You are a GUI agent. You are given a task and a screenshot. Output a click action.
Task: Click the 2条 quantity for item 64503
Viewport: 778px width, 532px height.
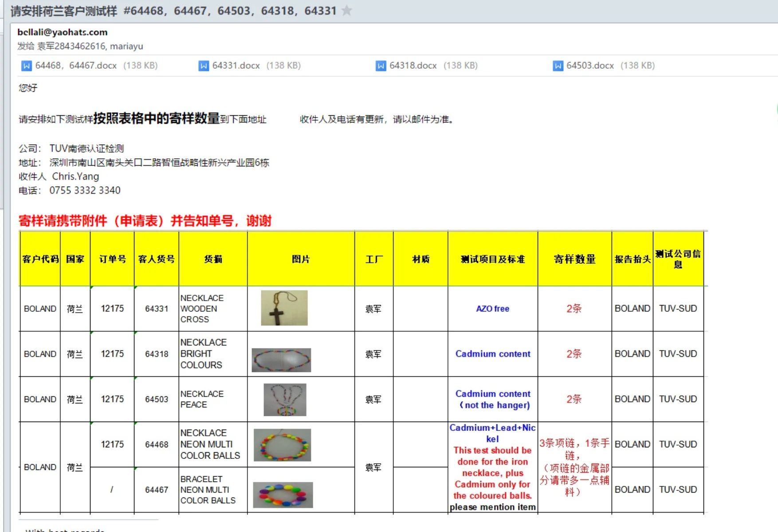point(574,399)
